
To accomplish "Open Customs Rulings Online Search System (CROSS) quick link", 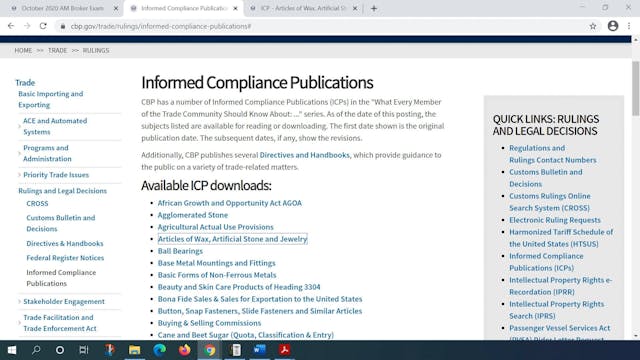I will [x=550, y=202].
